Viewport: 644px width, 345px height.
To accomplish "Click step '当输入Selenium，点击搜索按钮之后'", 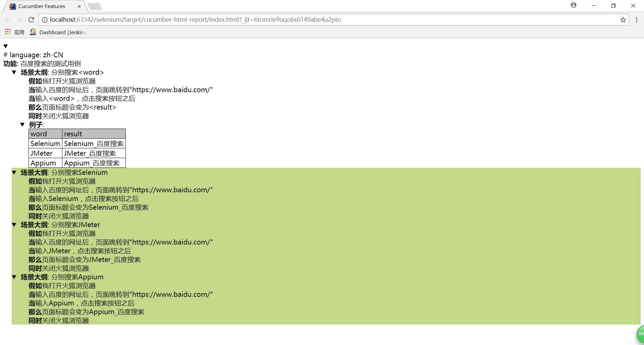I will pyautogui.click(x=84, y=199).
